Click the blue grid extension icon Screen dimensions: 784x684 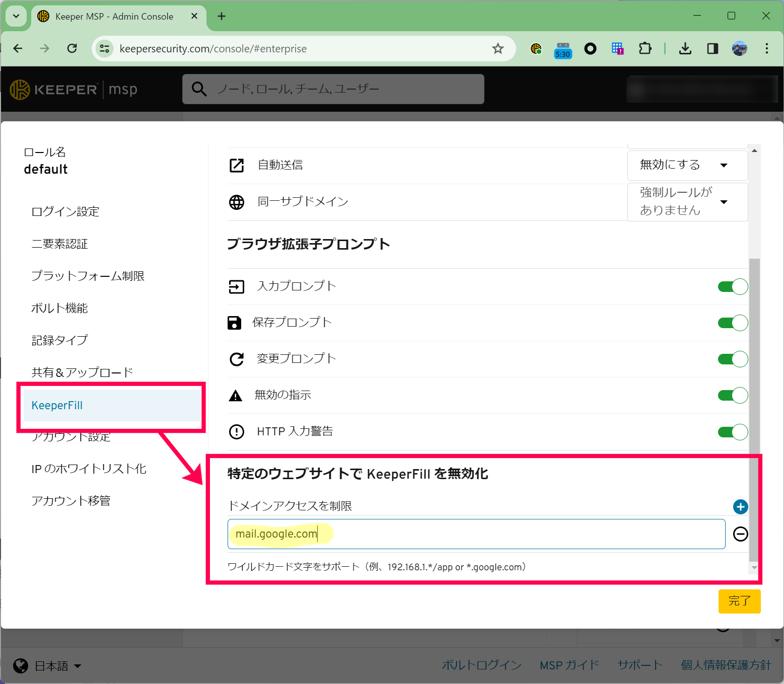coord(617,48)
